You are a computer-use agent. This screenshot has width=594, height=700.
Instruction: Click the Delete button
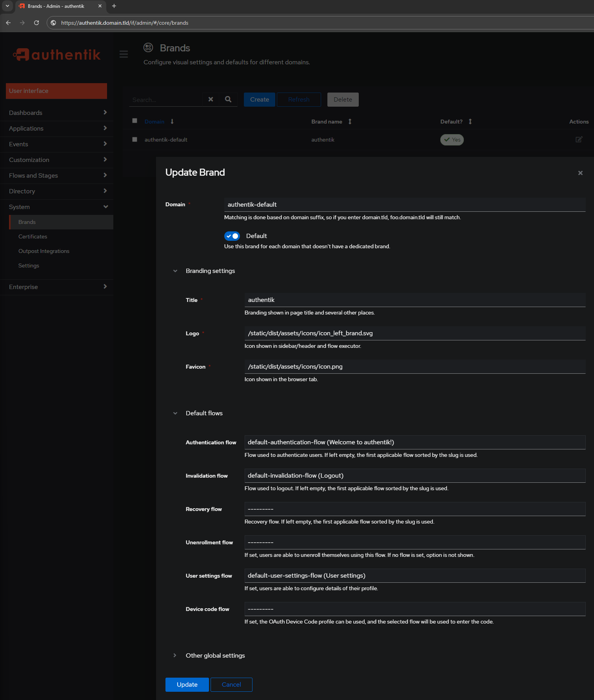[x=343, y=100]
